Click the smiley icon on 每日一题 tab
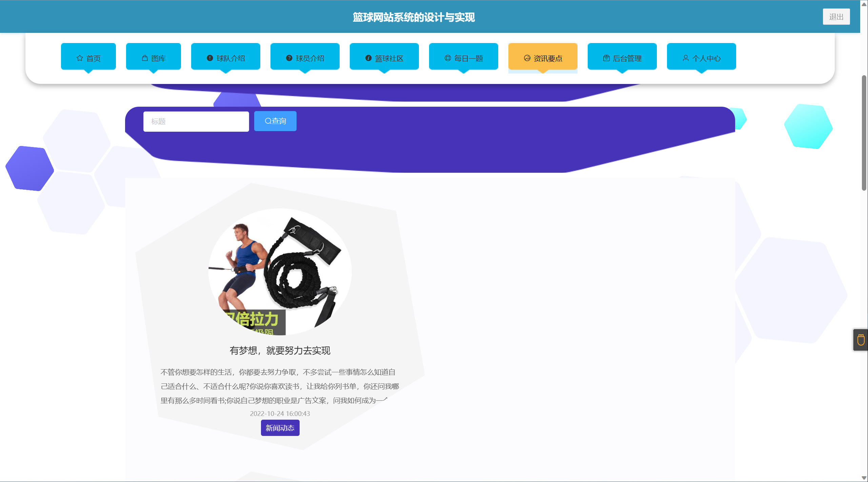The height and width of the screenshot is (482, 868). (447, 58)
